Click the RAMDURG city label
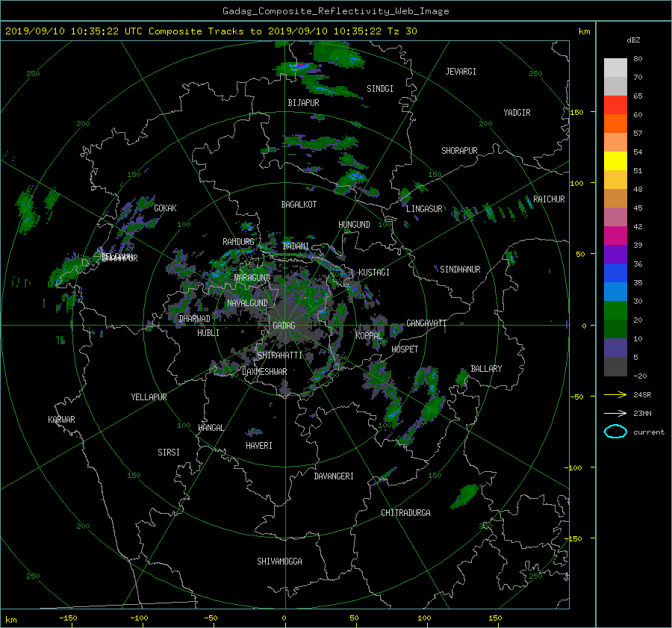 [238, 242]
